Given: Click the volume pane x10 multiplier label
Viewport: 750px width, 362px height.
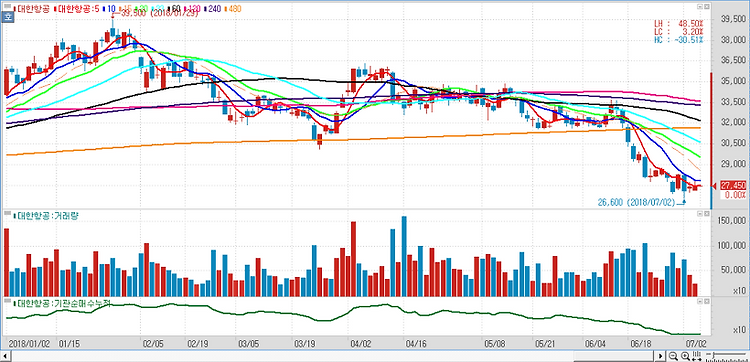Looking at the screenshot, I should tap(739, 290).
